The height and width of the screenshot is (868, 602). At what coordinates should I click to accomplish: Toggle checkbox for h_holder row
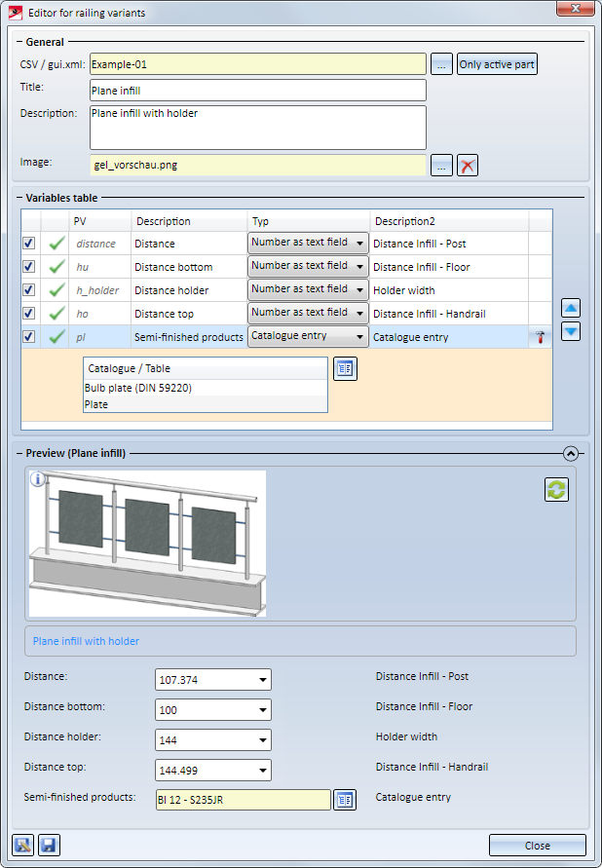[29, 290]
